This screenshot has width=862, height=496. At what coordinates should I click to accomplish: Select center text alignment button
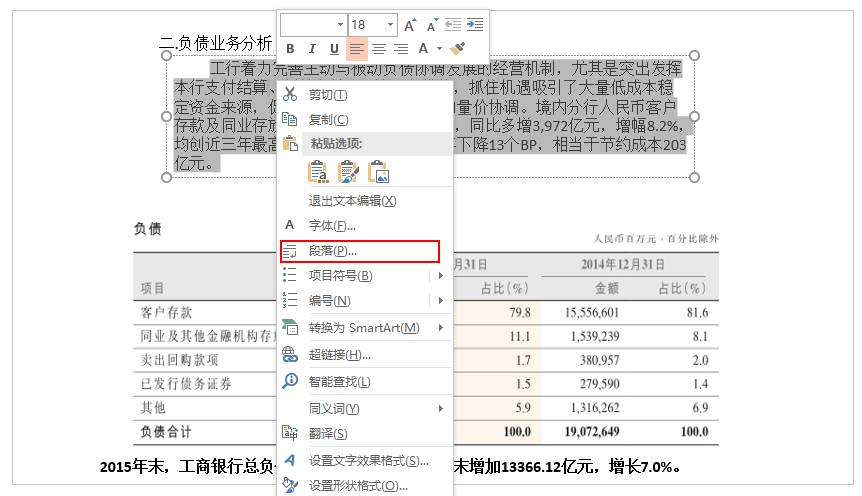point(379,49)
